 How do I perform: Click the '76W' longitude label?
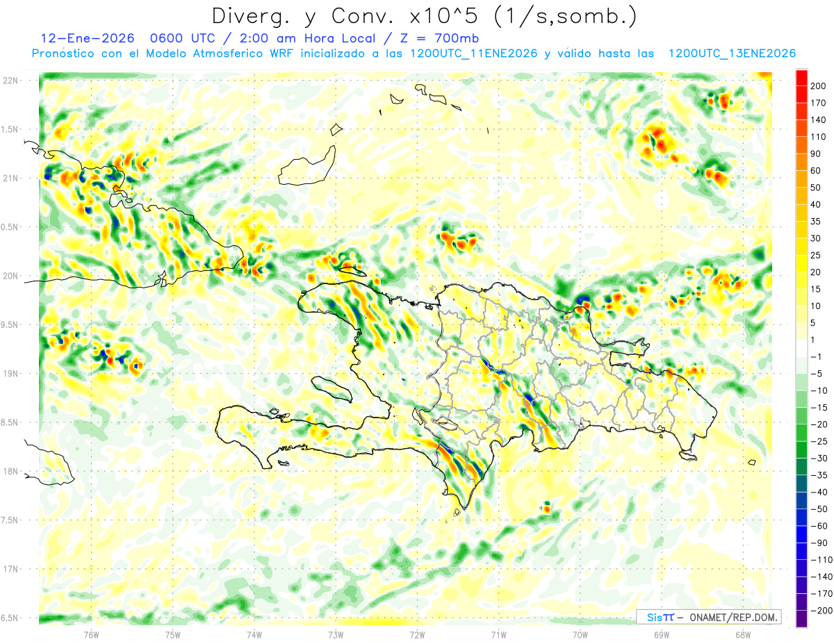[91, 634]
